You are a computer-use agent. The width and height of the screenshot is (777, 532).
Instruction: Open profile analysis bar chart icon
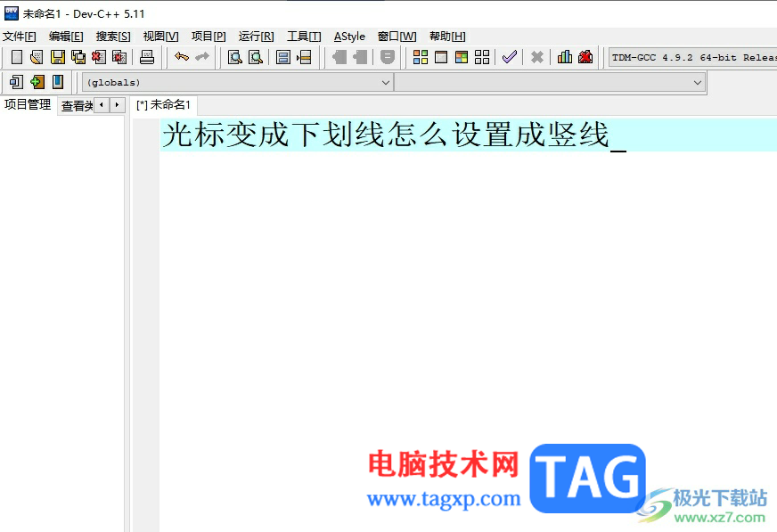[564, 57]
